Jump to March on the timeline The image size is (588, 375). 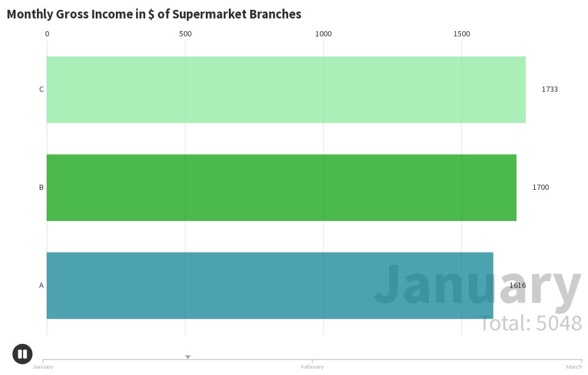574,366
